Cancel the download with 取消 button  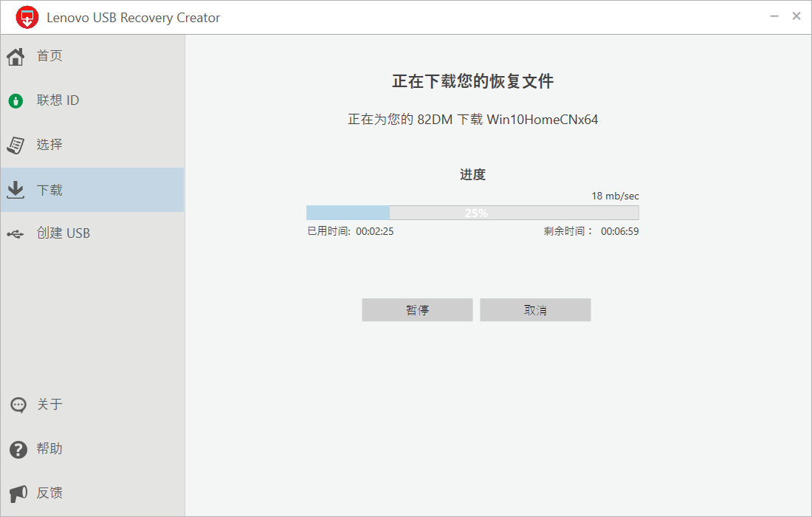[x=535, y=310]
